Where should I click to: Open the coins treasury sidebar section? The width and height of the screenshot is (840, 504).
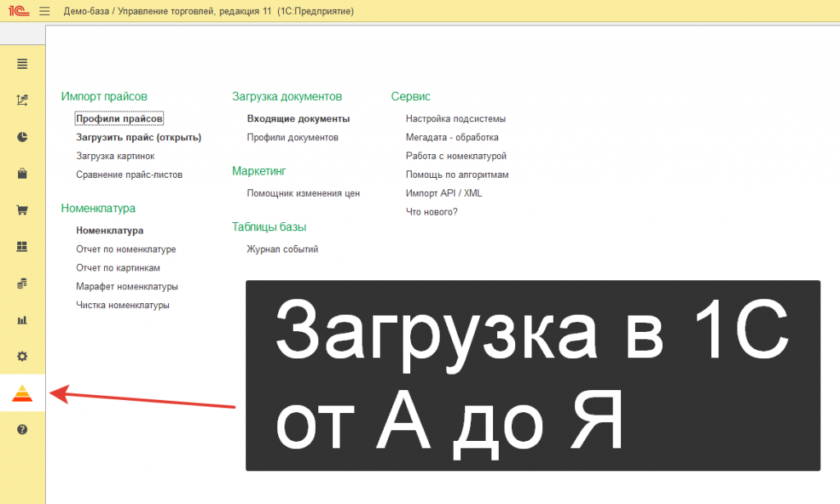tap(22, 284)
